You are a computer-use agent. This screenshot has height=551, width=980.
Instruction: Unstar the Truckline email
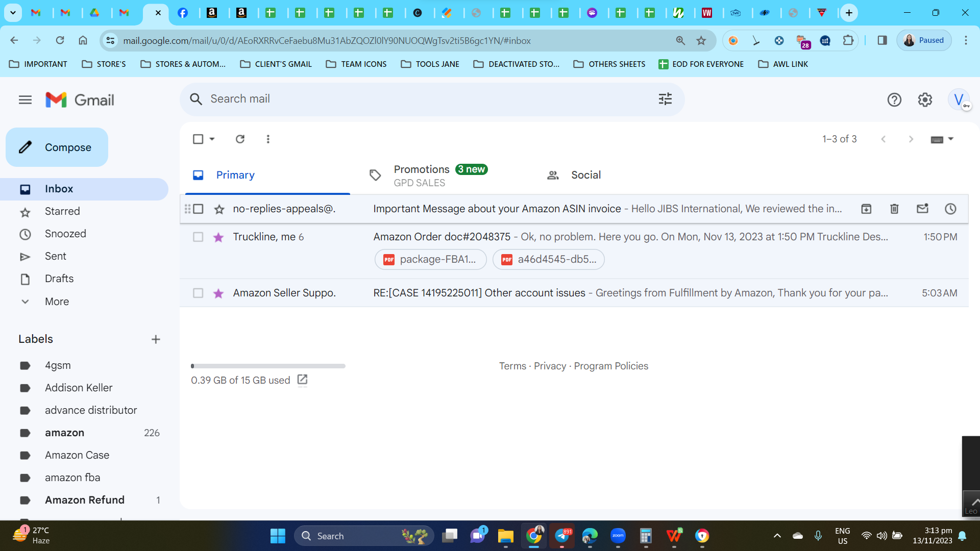[x=218, y=237]
